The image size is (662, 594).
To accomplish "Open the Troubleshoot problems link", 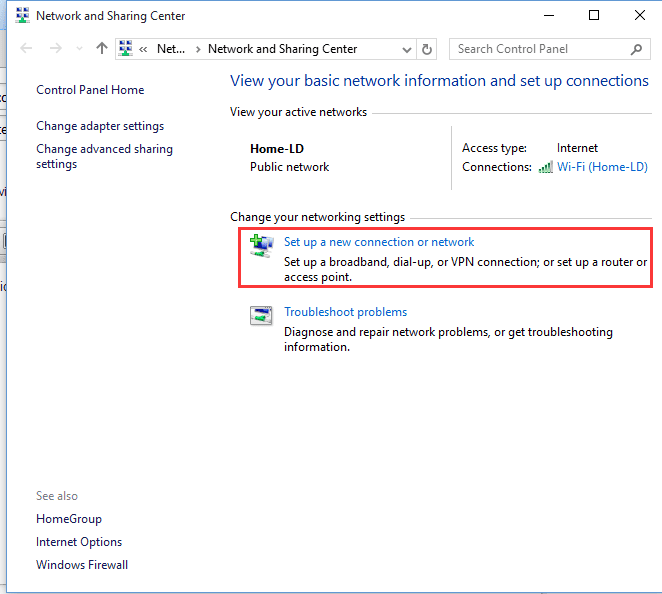I will click(345, 312).
